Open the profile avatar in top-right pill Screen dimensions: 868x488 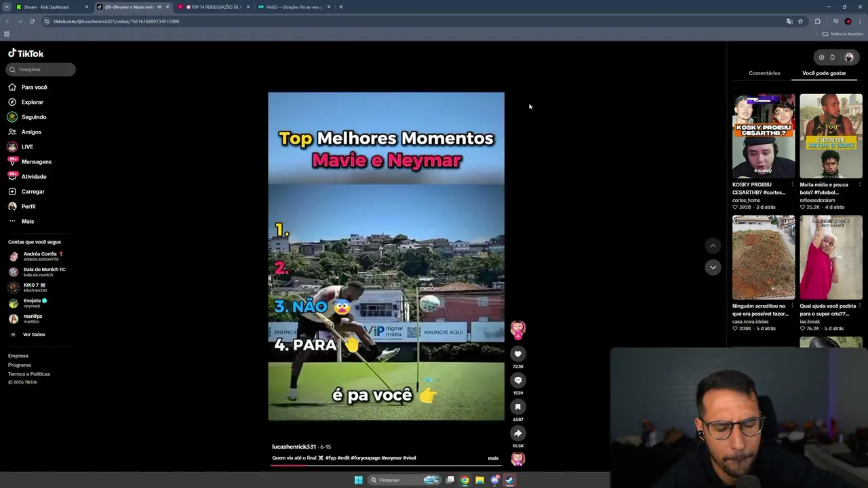point(849,58)
